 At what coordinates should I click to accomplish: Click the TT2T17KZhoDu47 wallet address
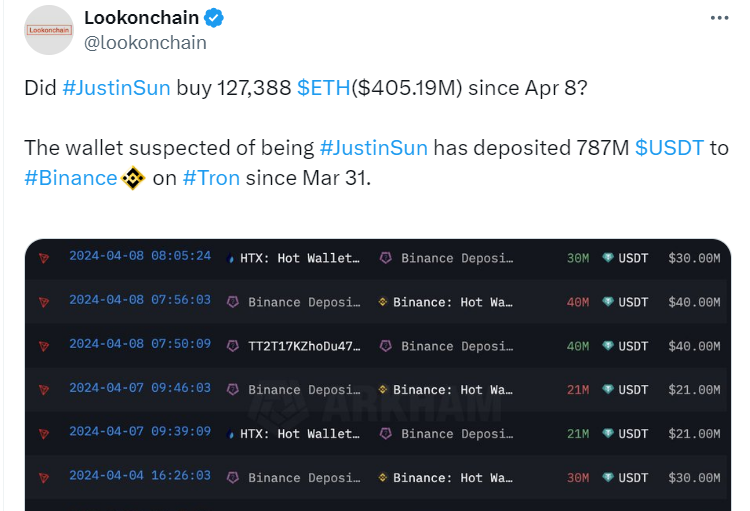(302, 346)
